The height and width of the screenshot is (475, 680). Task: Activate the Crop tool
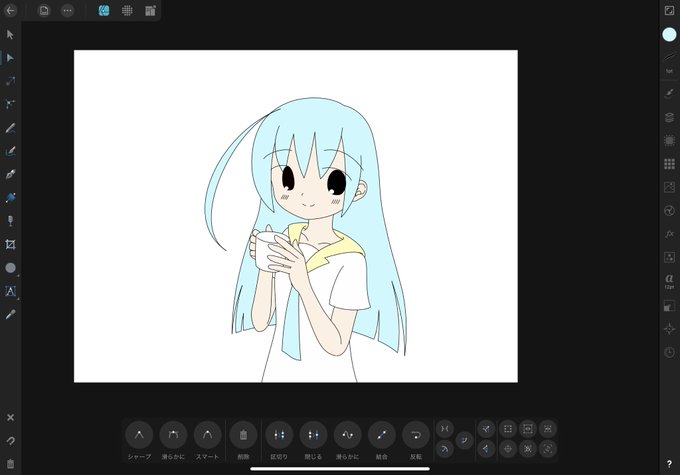pos(10,244)
